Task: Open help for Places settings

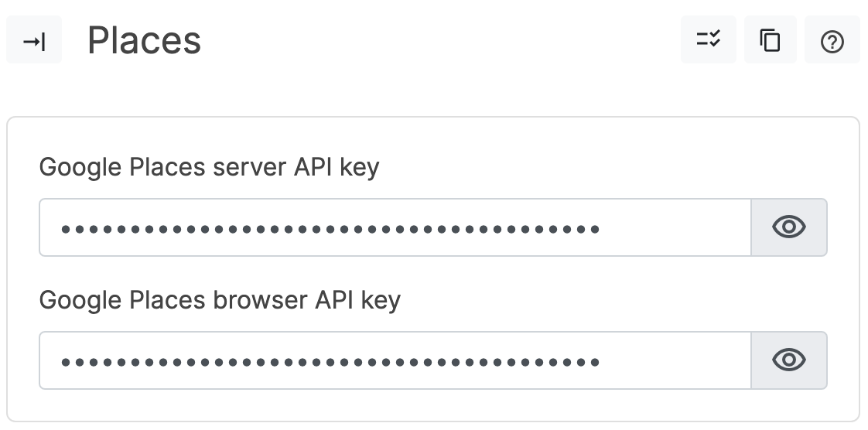Action: coord(832,42)
